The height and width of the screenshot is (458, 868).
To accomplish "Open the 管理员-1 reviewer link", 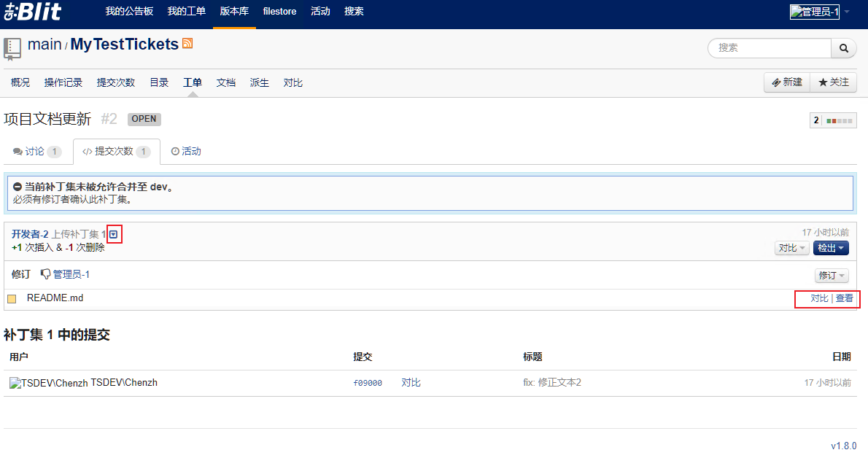I will point(71,274).
